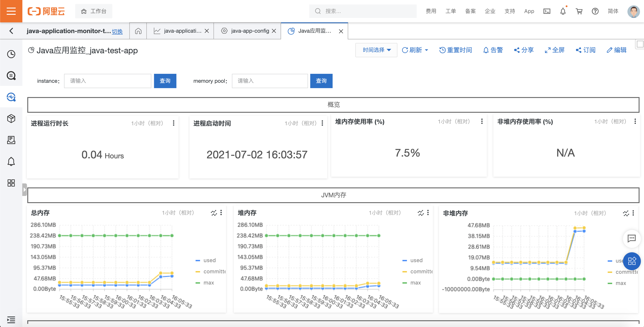
Task: Expand the 时间选择 dropdown
Action: point(376,50)
